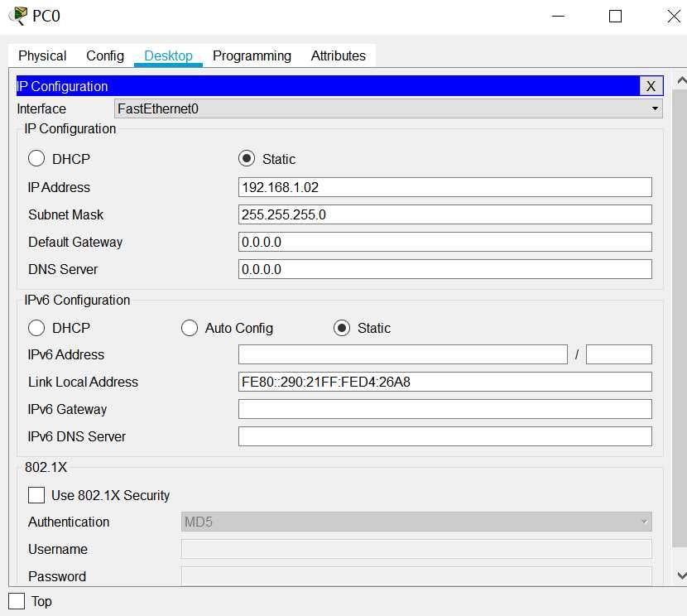Click the PC0 window title icon

[18, 16]
